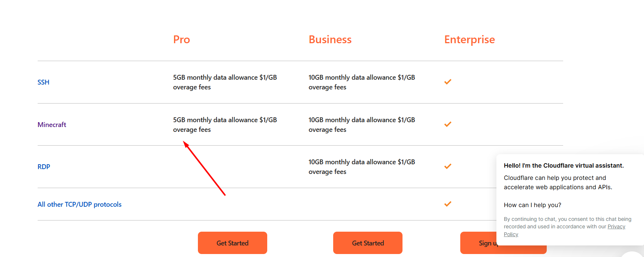Click Pro plan's SSH 5GB allowance text
This screenshot has height=257, width=644.
225,82
